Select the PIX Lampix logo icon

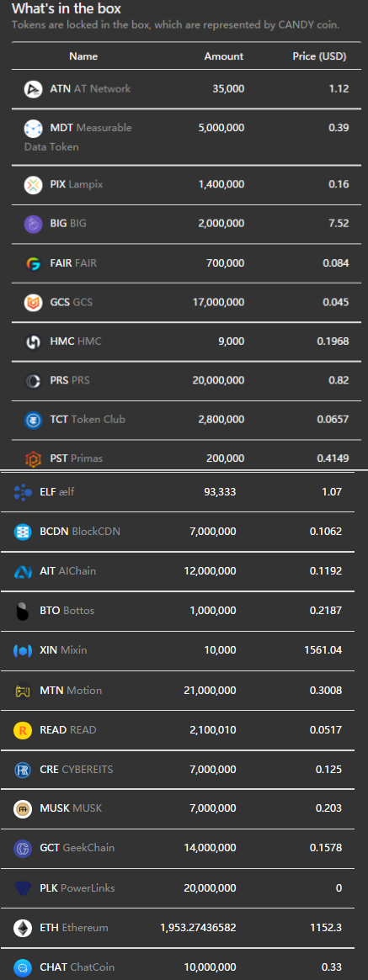[x=33, y=184]
